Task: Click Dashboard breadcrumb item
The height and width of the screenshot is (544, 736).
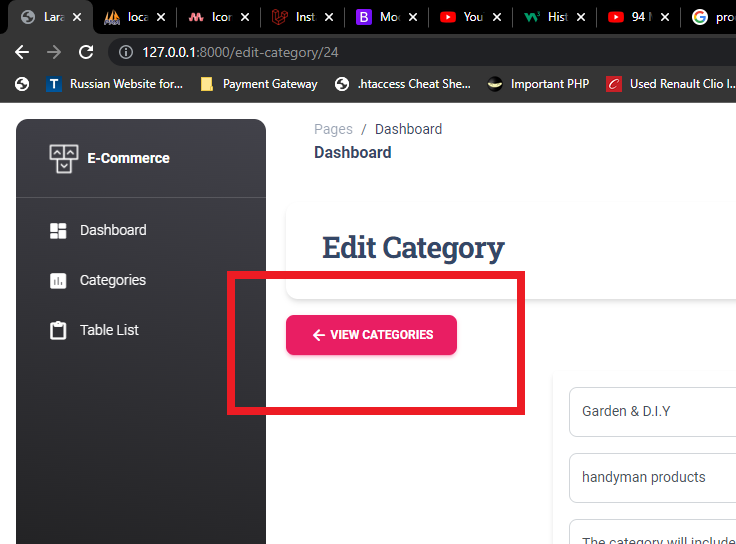Action: [x=408, y=129]
